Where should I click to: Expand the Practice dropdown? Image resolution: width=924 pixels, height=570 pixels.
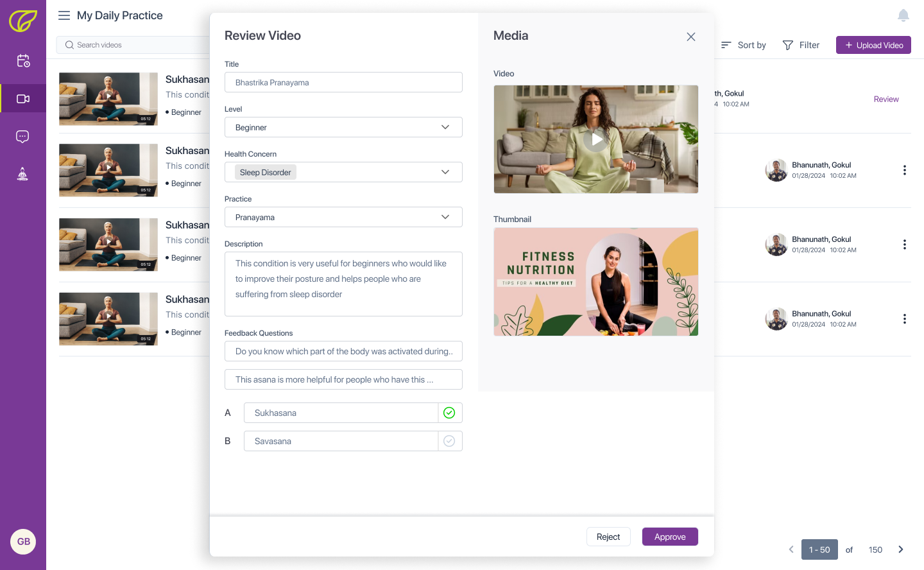click(445, 217)
